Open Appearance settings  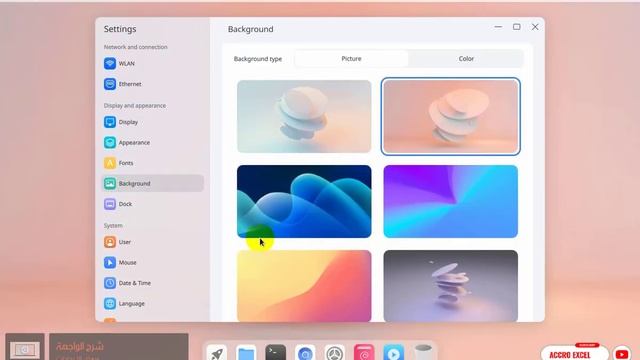tap(152, 142)
